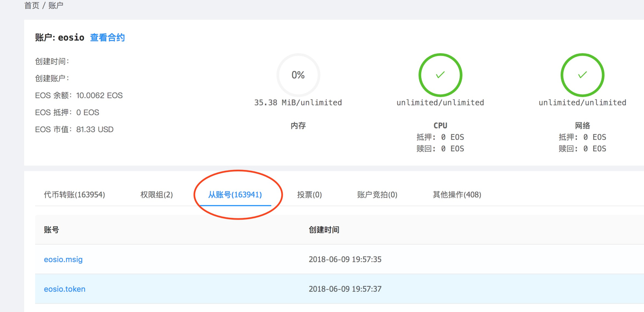Select the 内存 label
Image resolution: width=644 pixels, height=312 pixels.
298,126
